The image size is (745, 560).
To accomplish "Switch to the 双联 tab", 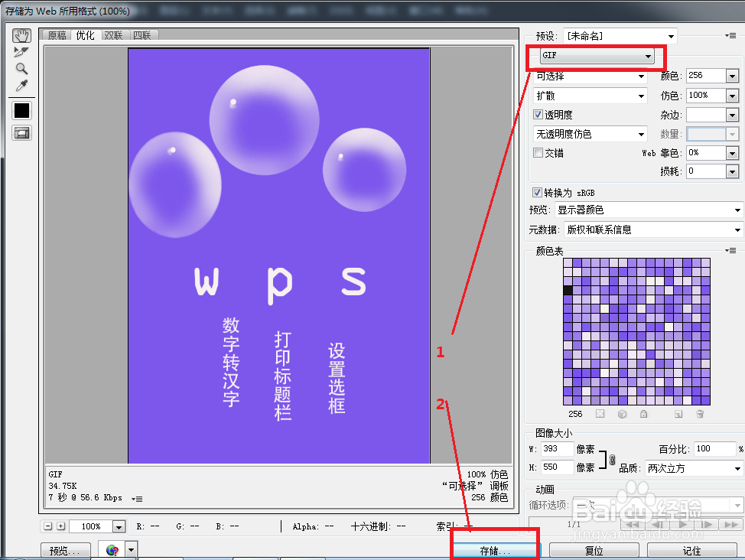I will (113, 35).
